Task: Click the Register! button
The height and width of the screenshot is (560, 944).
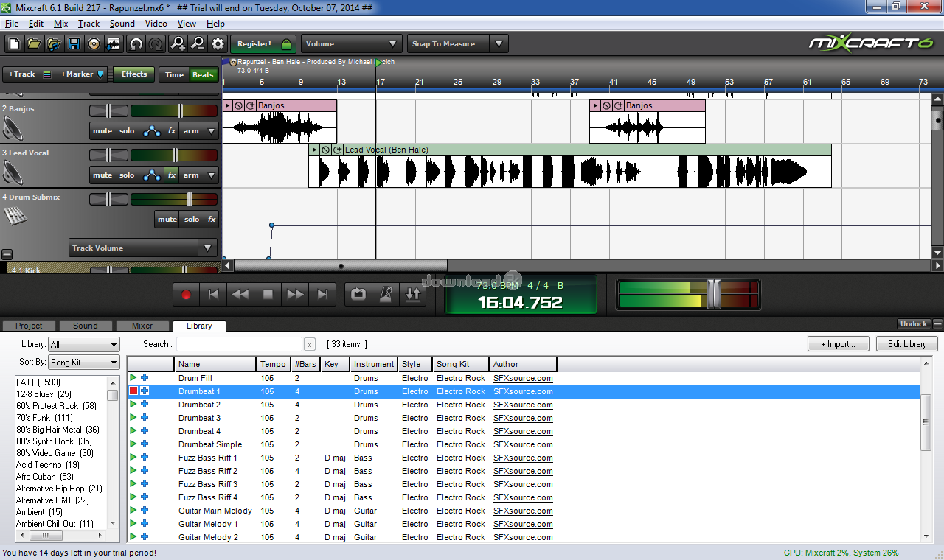Action: [x=254, y=44]
